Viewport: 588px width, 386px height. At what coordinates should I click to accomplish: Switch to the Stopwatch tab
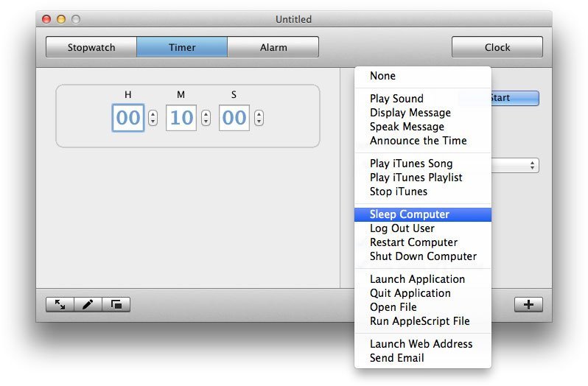[91, 47]
